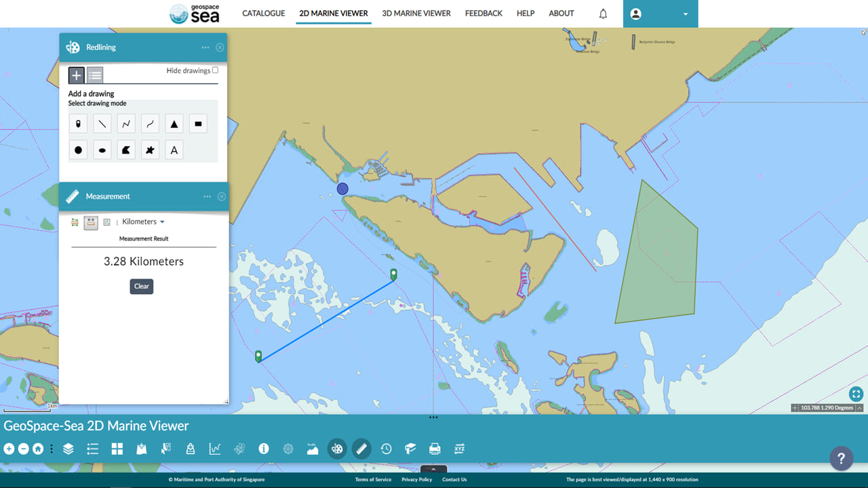Click the "3.28 Kilometers" measurement result
The width and height of the screenshot is (868, 488).
(144, 262)
